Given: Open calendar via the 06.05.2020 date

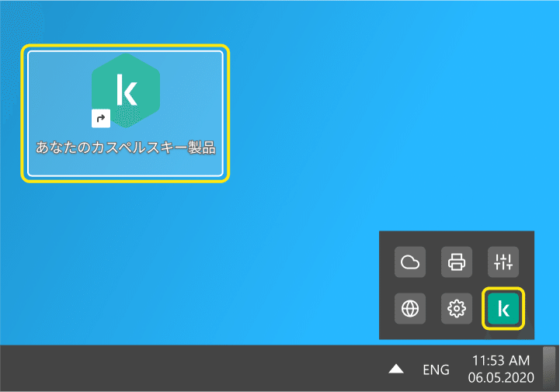Looking at the screenshot, I should [x=500, y=378].
